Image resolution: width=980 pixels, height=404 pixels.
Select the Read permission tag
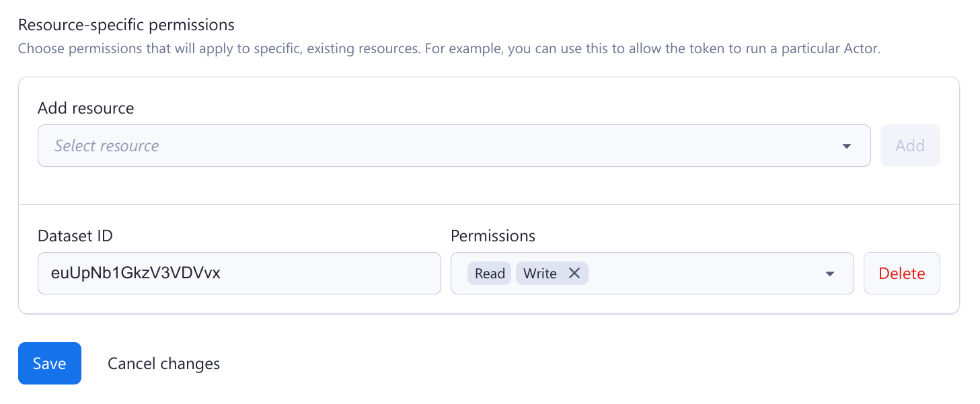pyautogui.click(x=489, y=273)
